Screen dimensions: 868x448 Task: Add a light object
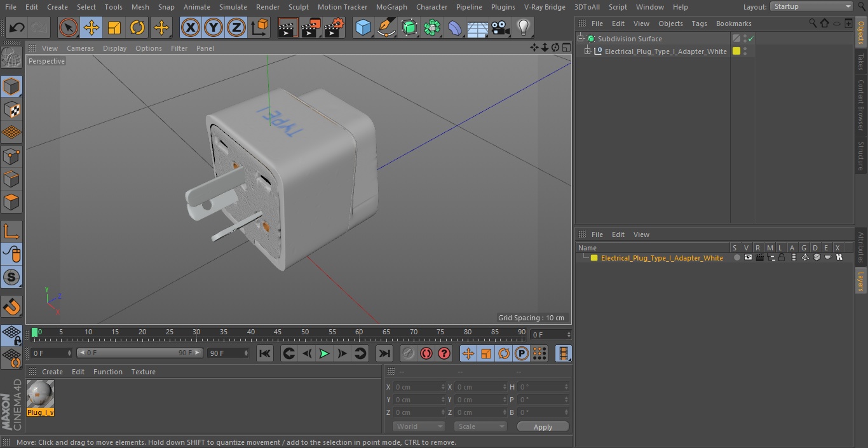524,27
